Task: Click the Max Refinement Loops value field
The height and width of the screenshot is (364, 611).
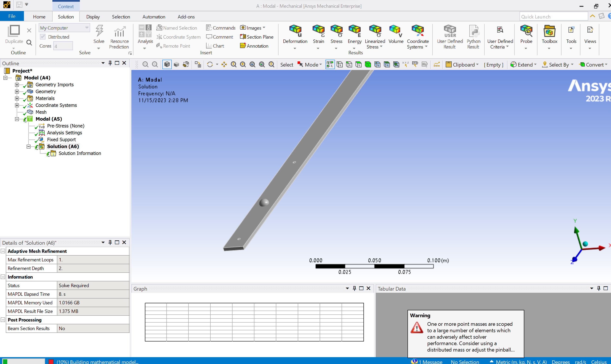Action: (93, 260)
